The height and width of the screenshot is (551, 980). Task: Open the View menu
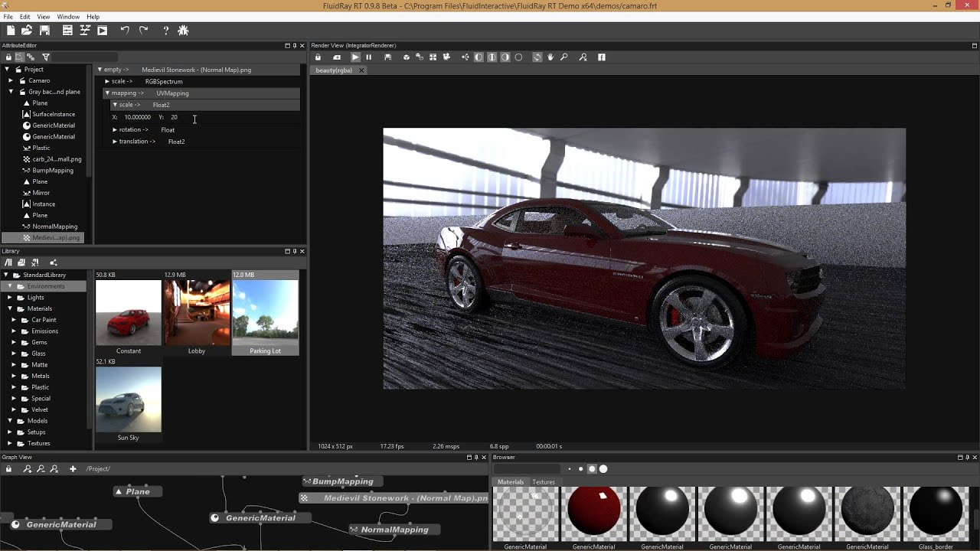pyautogui.click(x=44, y=17)
